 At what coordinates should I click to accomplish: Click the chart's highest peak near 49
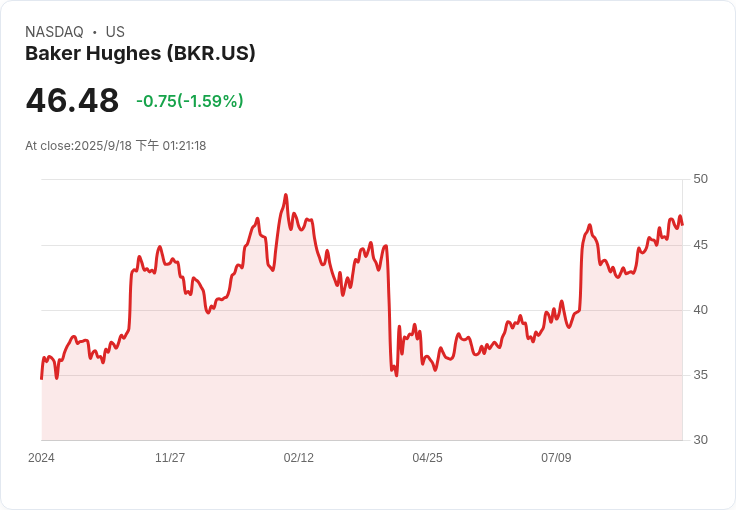[285, 195]
